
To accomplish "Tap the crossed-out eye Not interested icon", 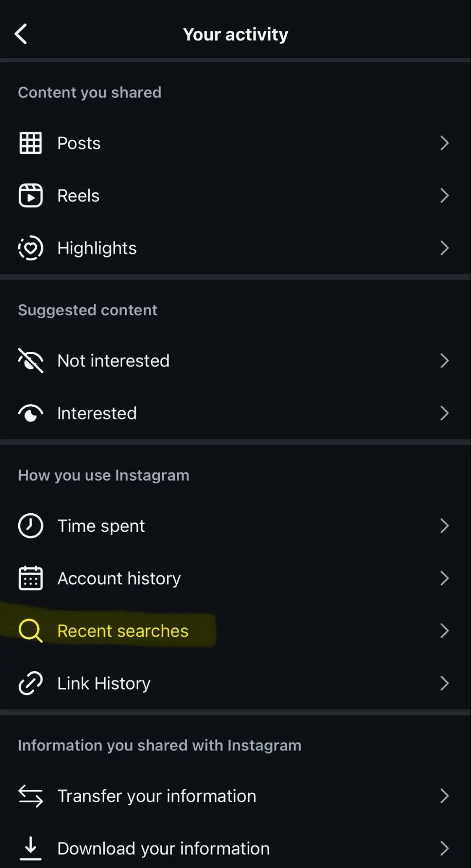I will 30,360.
